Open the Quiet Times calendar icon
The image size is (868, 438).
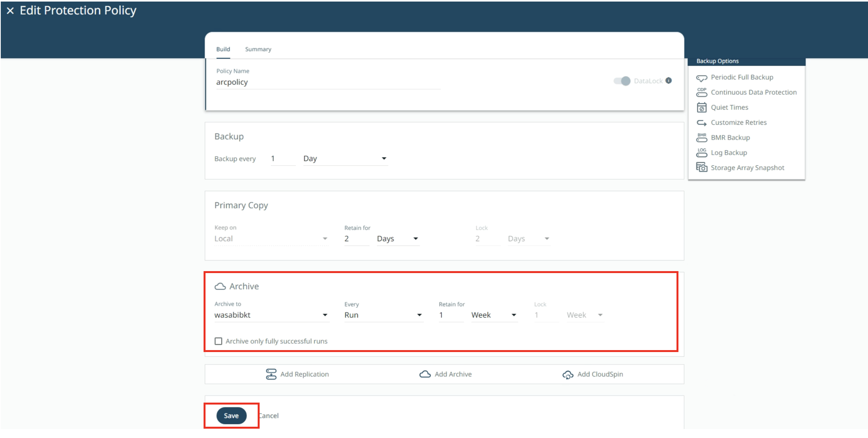pyautogui.click(x=701, y=107)
